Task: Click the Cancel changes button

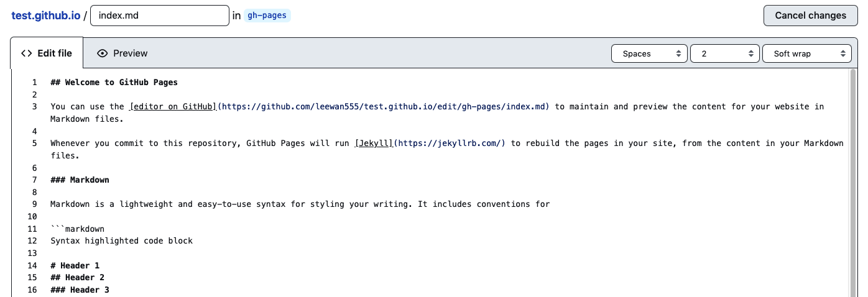Action: [x=810, y=16]
